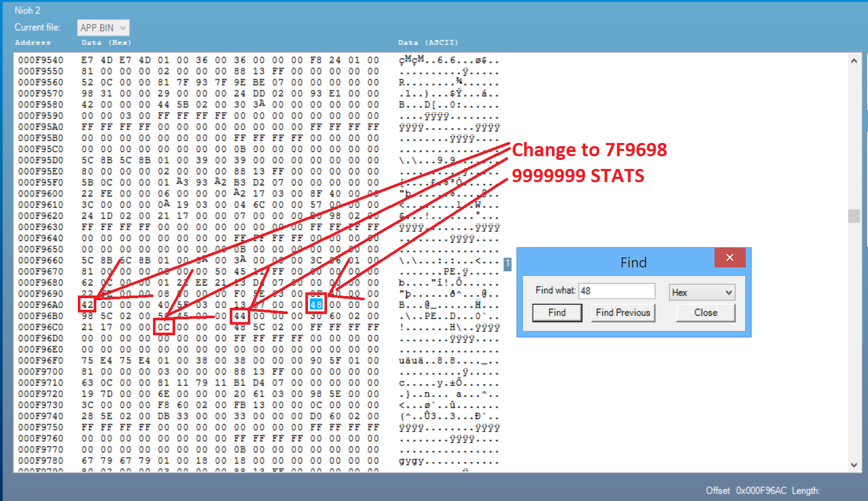
Task: Select byte 44 in row 000F96B0
Action: click(240, 316)
